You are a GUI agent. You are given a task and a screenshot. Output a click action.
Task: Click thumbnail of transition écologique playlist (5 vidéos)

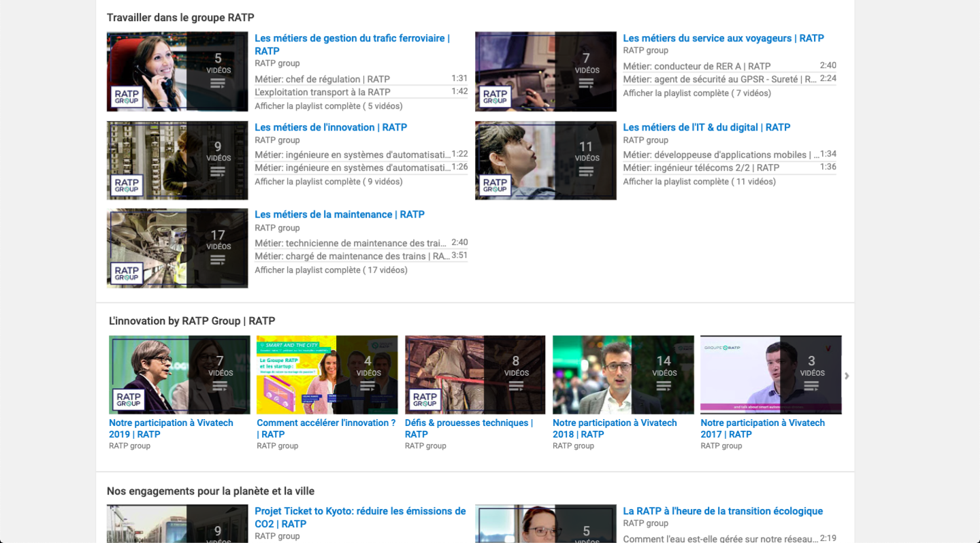point(546,523)
